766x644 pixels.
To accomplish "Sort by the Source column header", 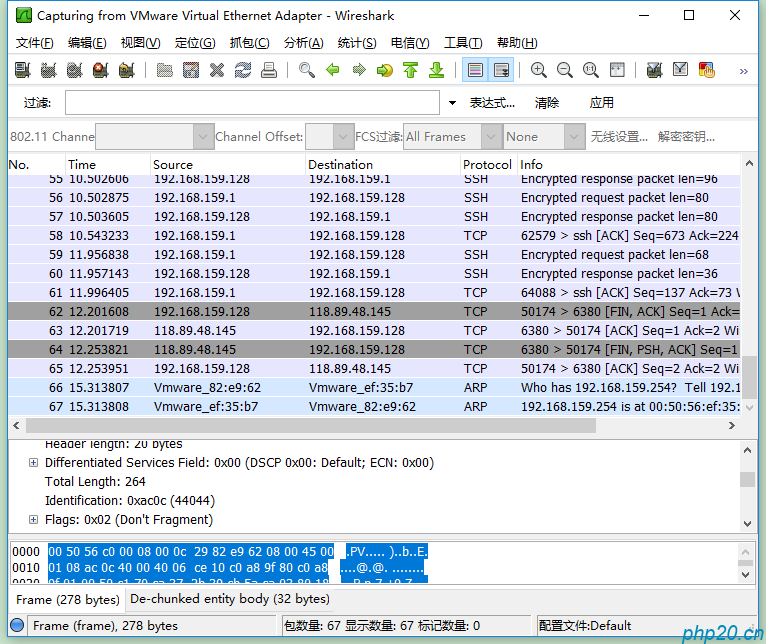I will (227, 165).
